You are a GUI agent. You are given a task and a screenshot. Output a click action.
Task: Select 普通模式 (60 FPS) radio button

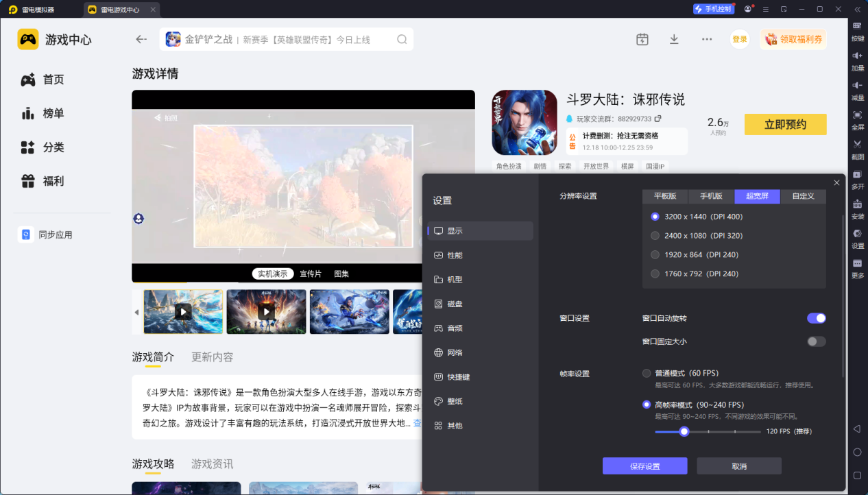(x=647, y=374)
